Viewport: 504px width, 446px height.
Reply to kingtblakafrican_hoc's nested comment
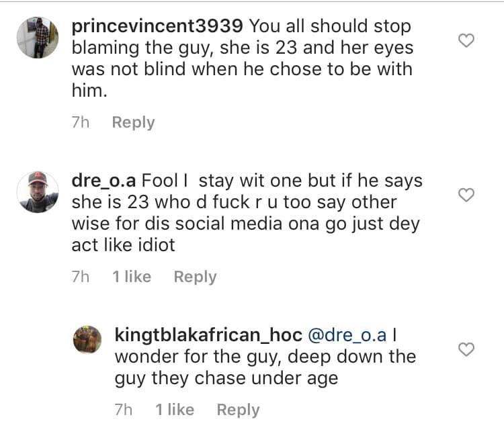(x=238, y=410)
